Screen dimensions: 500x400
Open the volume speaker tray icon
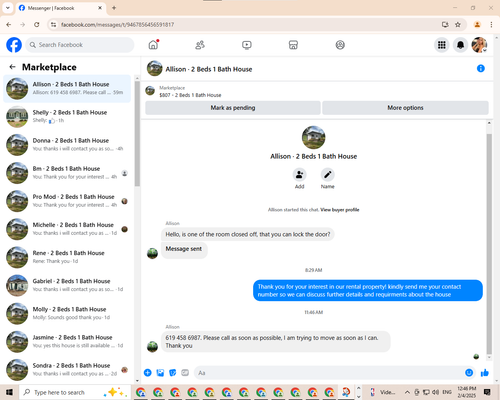(x=435, y=392)
